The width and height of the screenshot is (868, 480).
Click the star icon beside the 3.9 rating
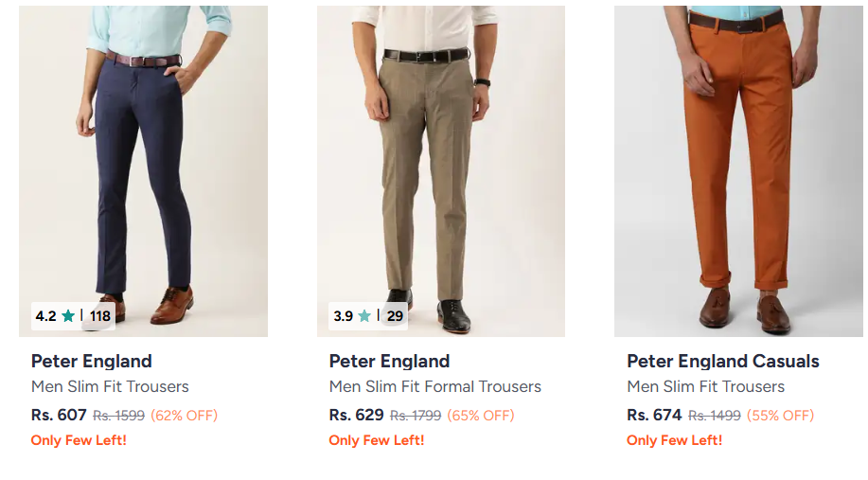[364, 316]
